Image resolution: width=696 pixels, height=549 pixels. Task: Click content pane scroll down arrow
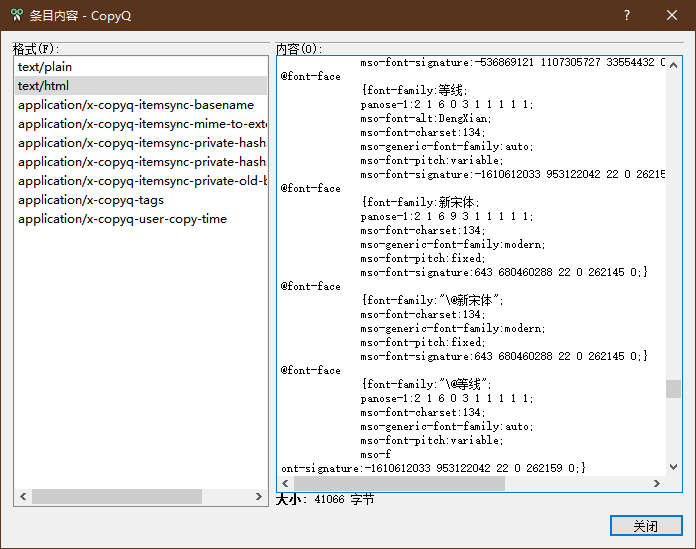674,468
